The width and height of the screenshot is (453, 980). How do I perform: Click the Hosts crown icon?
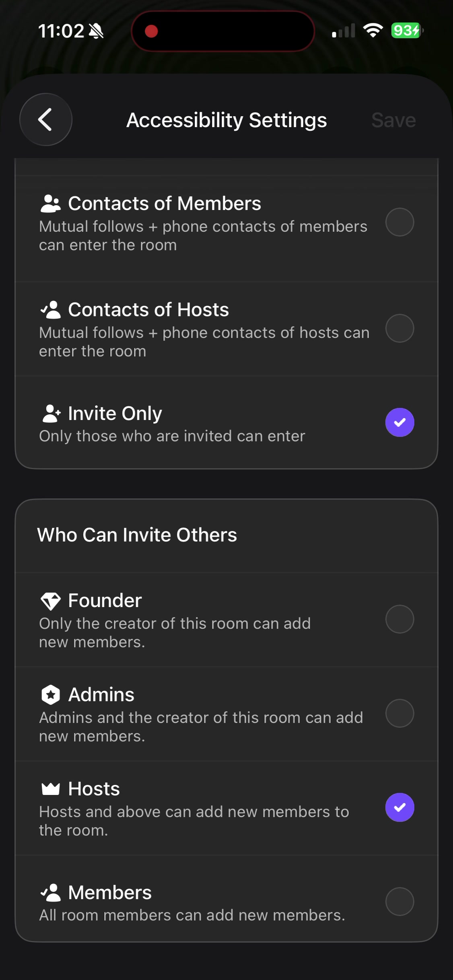[51, 789]
